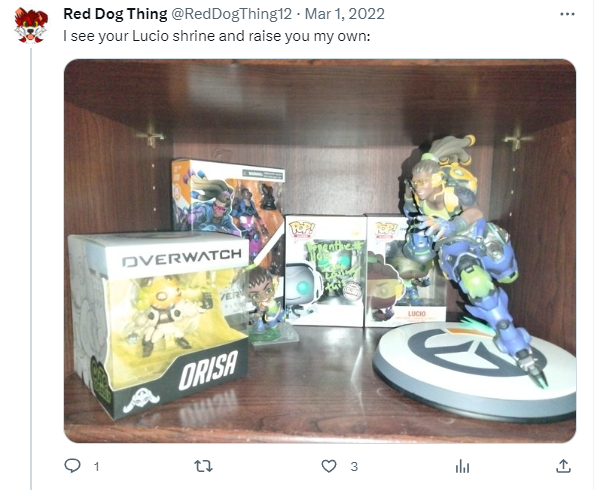596x490 pixels.
Task: Retweet this post using the repost icon
Action: (203, 466)
